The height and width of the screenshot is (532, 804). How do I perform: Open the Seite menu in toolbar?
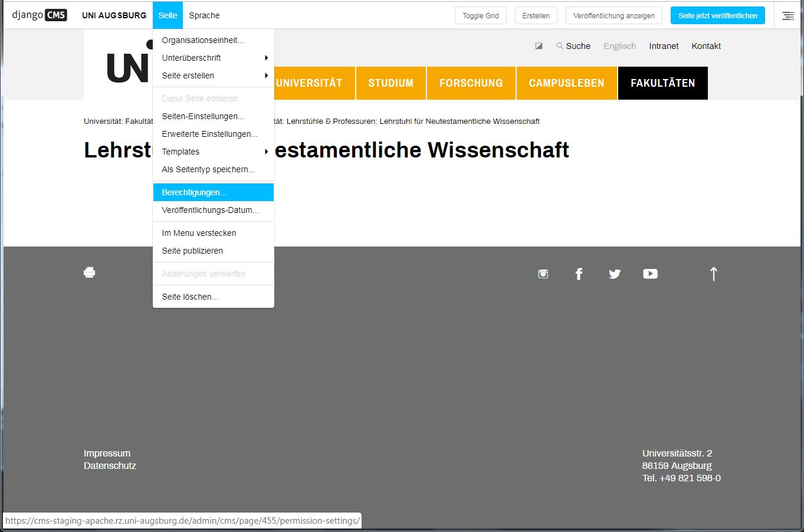[x=168, y=15]
